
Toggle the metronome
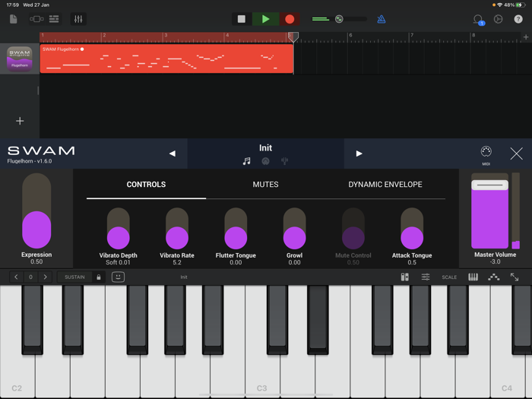click(382, 19)
